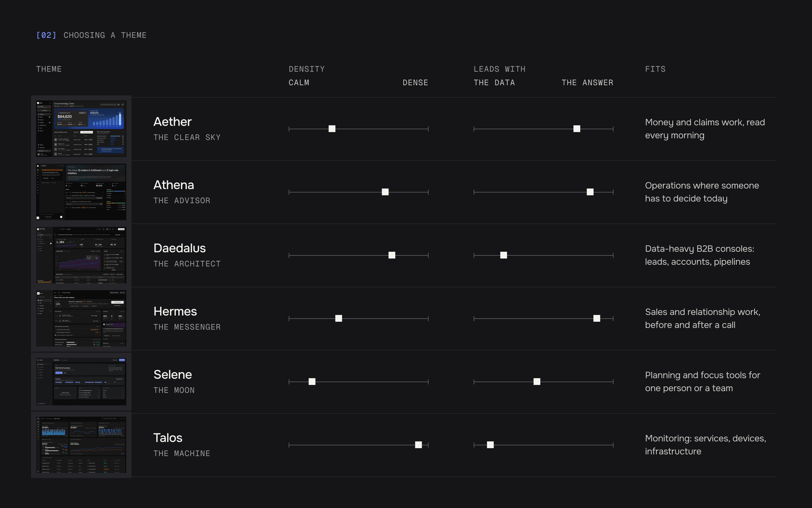Click the [02] section number
This screenshot has height=508, width=812.
46,35
